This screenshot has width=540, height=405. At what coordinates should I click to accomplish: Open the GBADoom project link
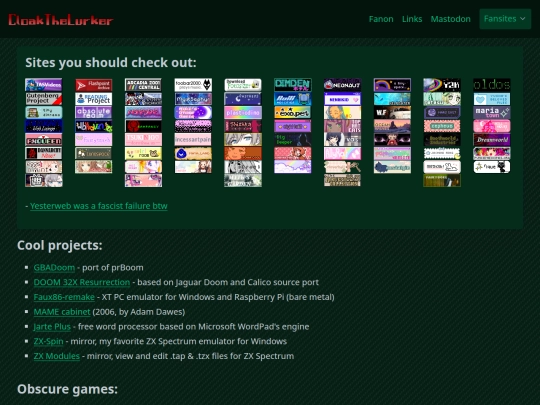point(54,268)
